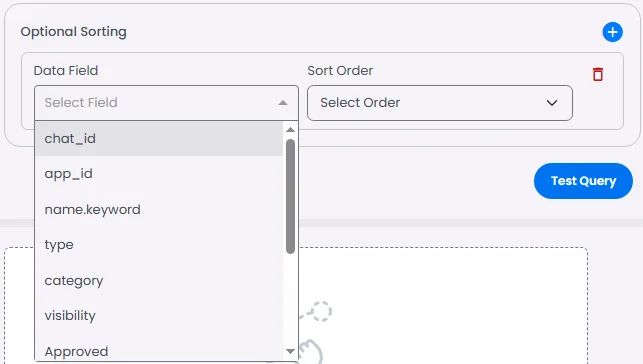The width and height of the screenshot is (643, 364).
Task: Click the dashed empty results area
Action: click(443, 305)
